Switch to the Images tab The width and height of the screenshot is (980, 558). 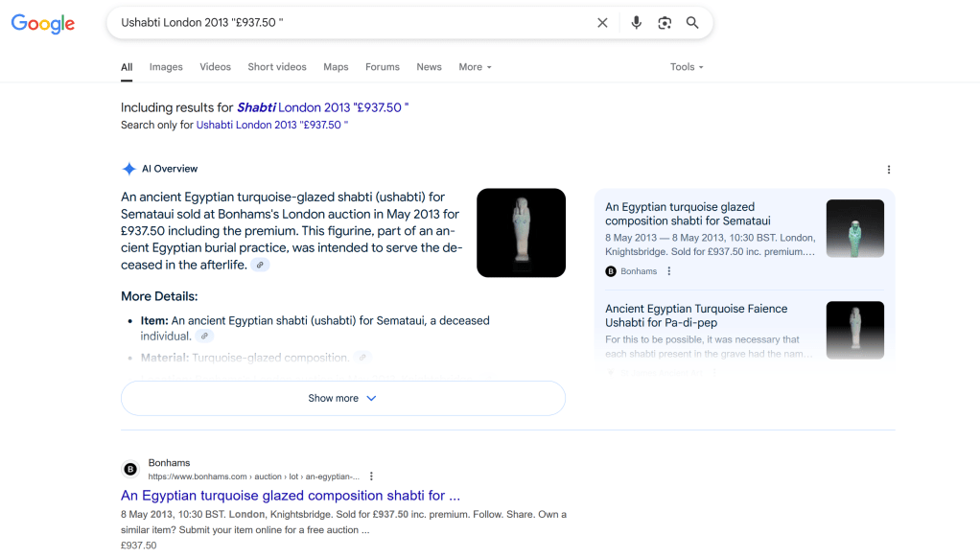[x=166, y=67]
